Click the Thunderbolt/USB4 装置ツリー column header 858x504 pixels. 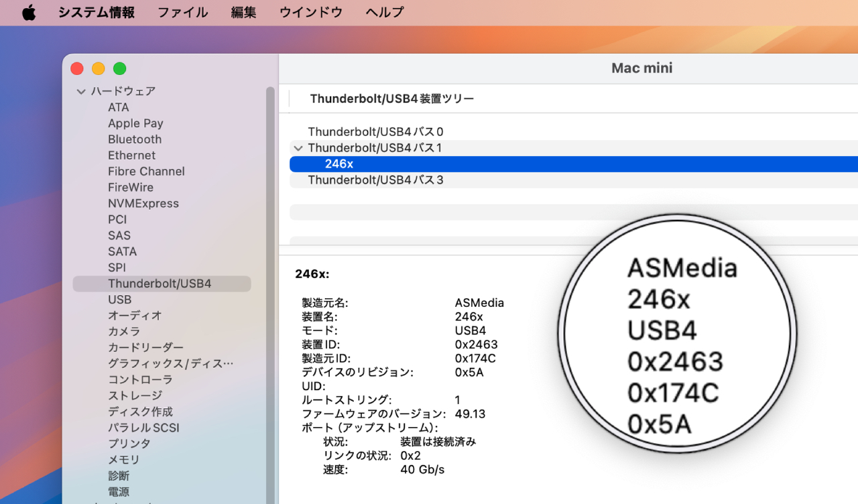(391, 99)
